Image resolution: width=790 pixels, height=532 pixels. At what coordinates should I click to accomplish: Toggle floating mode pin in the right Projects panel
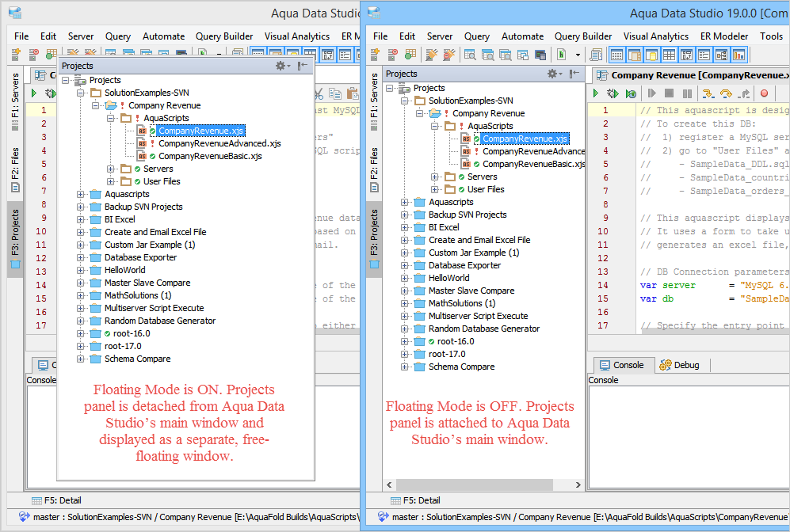tap(574, 74)
